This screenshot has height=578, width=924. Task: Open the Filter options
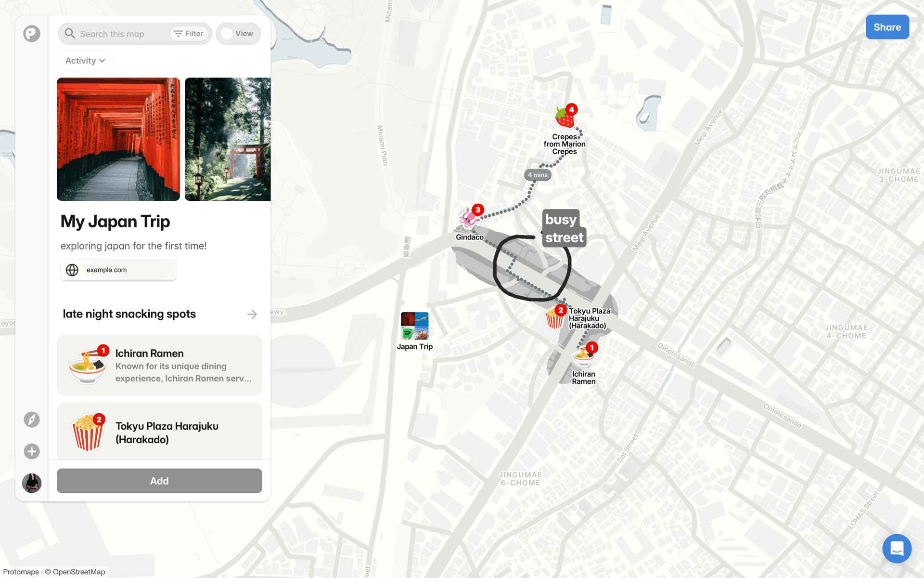(189, 34)
